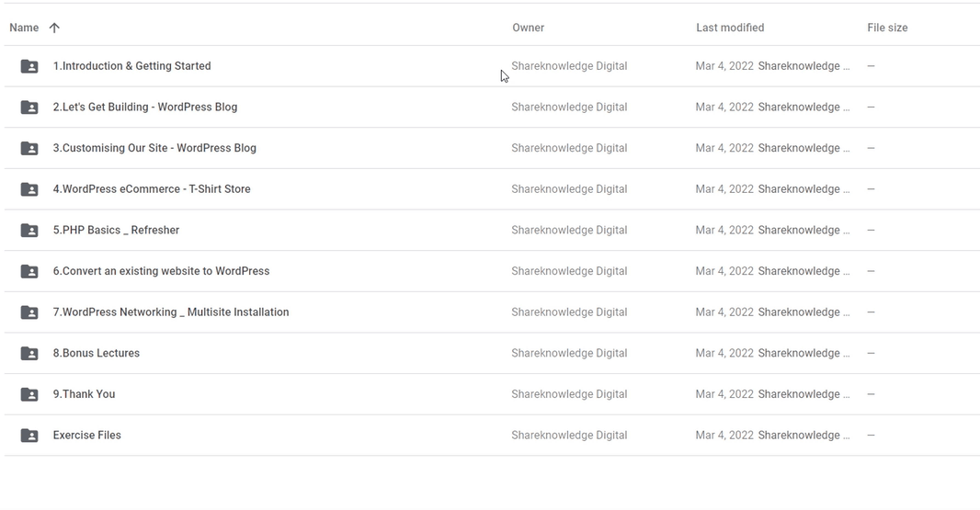980x510 pixels.
Task: Select the 2.Let's Get Building - WordPress Blog row
Action: (x=492, y=107)
